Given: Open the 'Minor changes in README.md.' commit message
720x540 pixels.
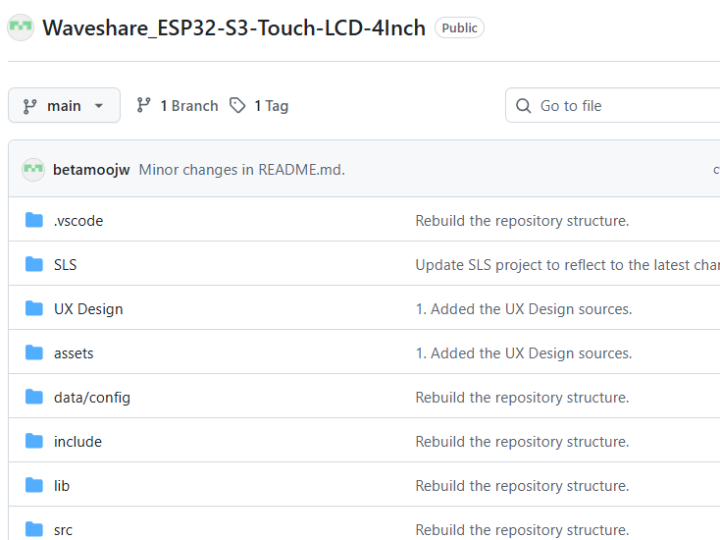Looking at the screenshot, I should click(241, 170).
